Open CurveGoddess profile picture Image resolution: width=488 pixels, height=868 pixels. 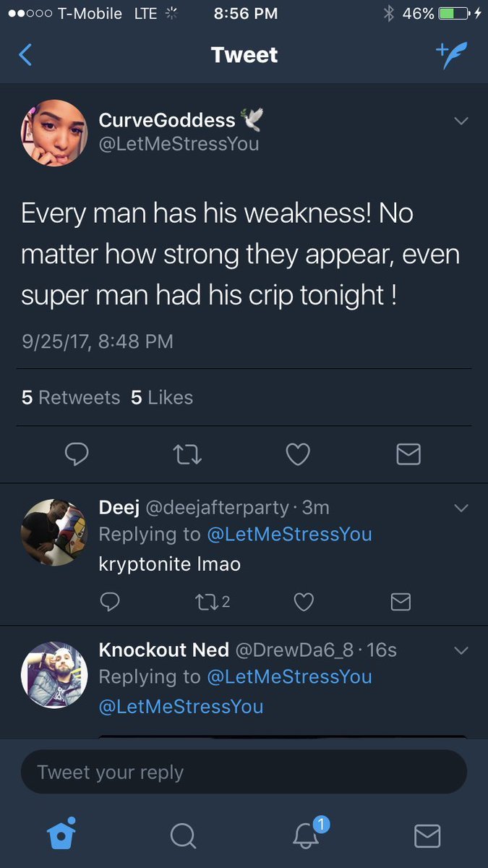pyautogui.click(x=55, y=133)
